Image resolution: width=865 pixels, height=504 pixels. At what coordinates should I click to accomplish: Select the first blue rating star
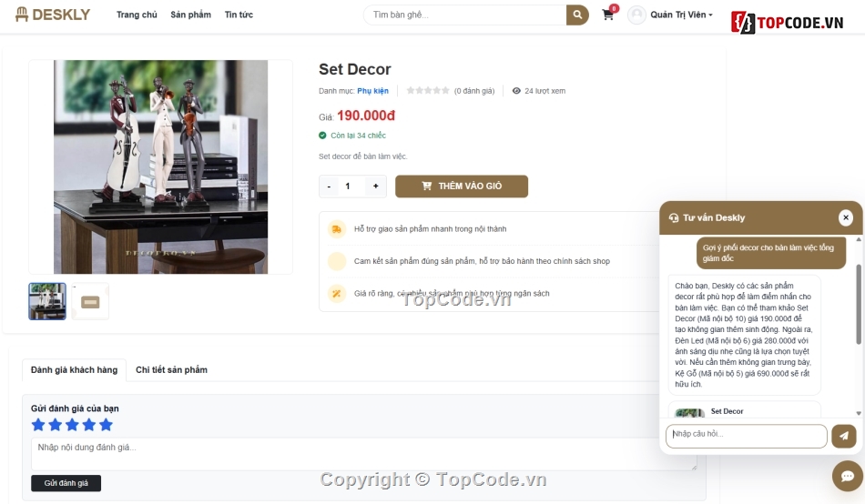[38, 425]
